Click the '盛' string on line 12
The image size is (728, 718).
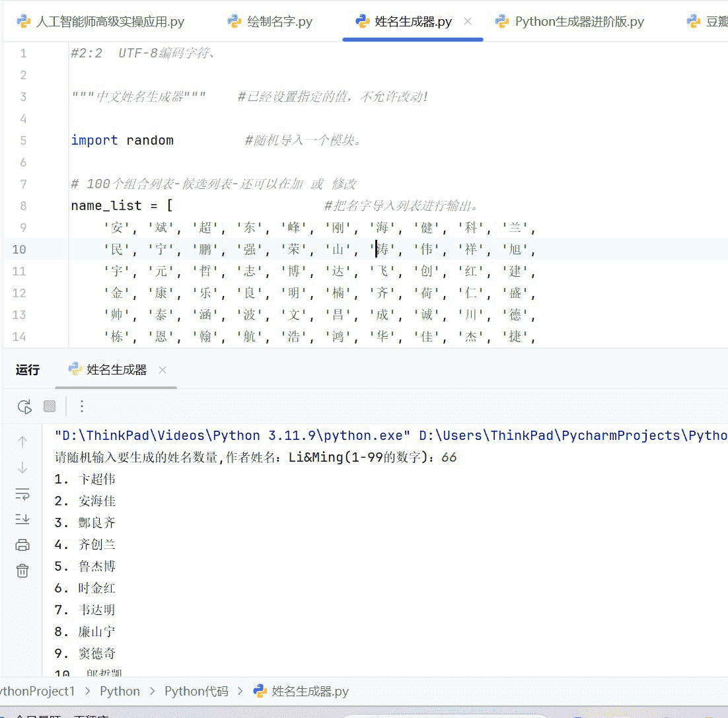tap(515, 293)
